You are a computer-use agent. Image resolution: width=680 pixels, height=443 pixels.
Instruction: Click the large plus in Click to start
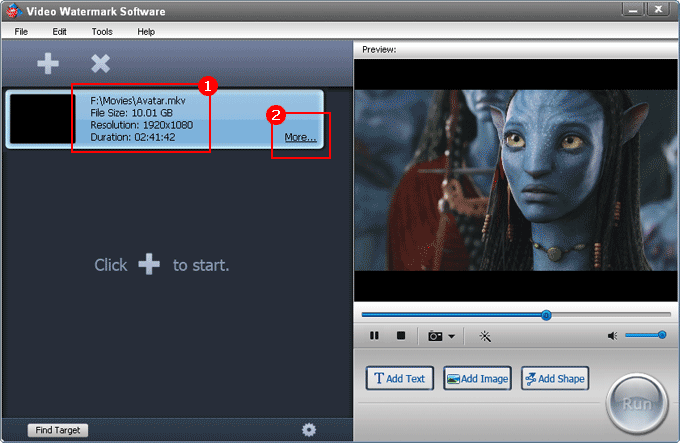point(149,264)
